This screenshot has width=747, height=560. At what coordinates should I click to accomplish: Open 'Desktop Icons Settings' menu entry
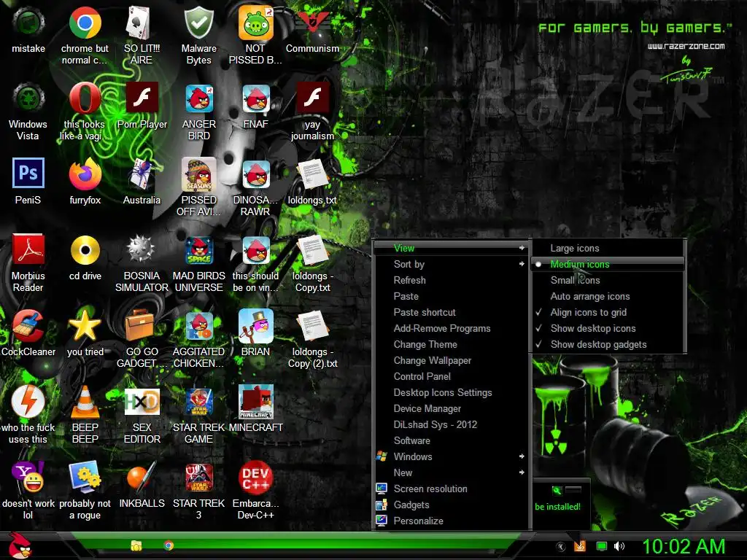tap(451, 392)
